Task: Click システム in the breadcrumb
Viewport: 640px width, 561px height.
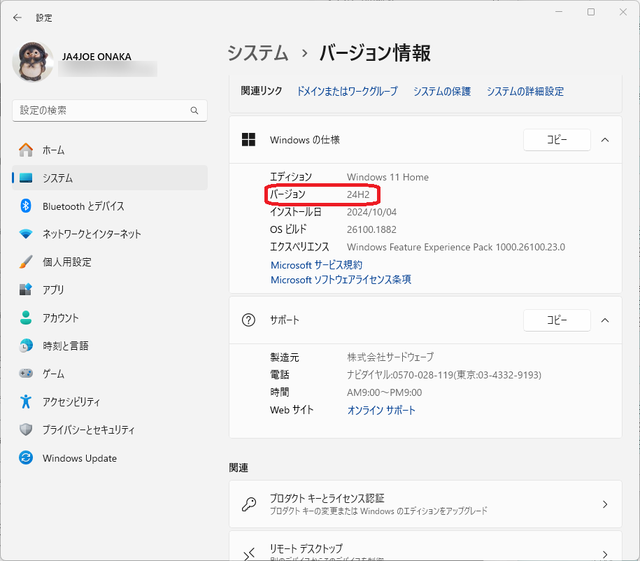Action: coord(258,53)
